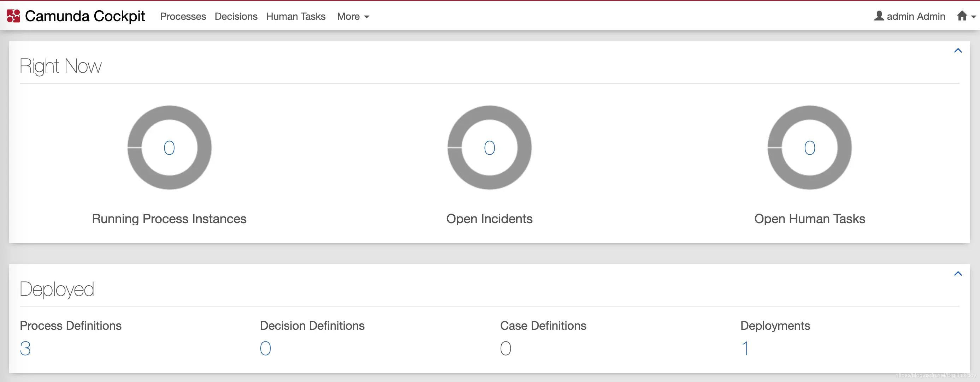The image size is (980, 382).
Task: Open the home apps menu icon
Action: pos(962,16)
